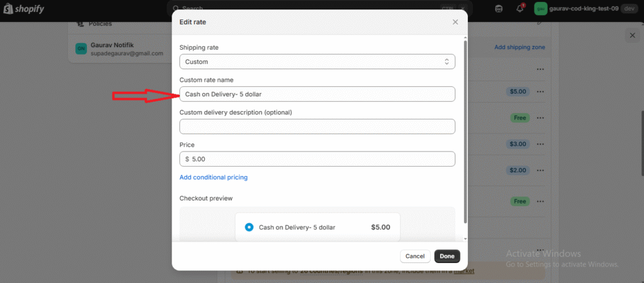Open the three-dot menu next to $5.00 rate

(540, 92)
